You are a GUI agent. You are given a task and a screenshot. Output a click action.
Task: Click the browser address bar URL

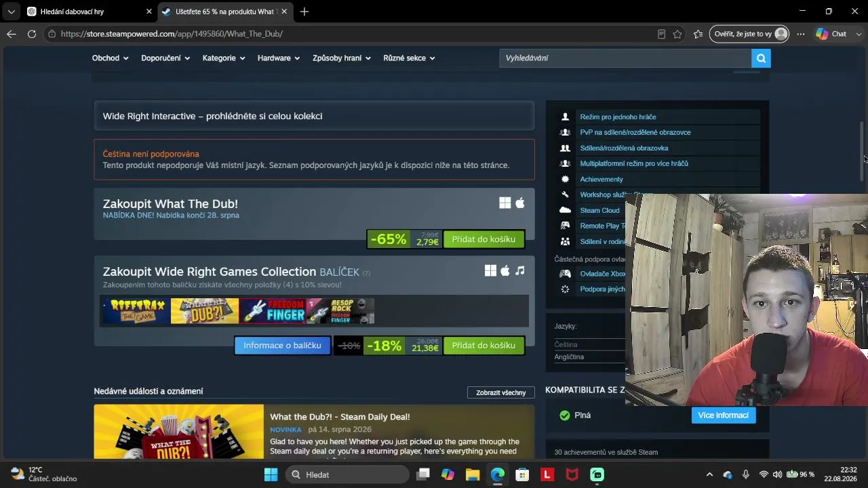click(x=172, y=34)
